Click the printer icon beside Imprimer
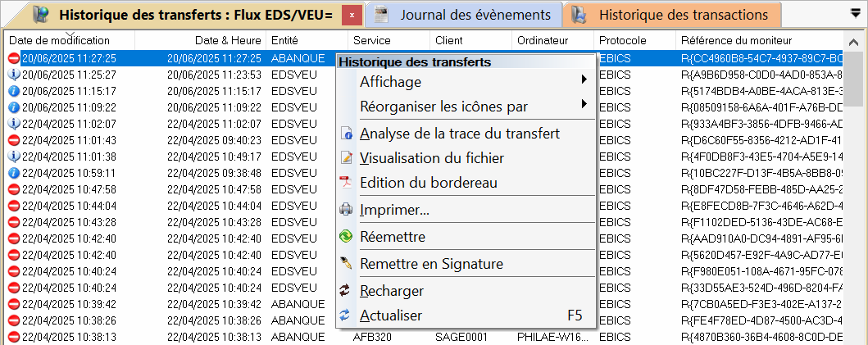 (346, 210)
